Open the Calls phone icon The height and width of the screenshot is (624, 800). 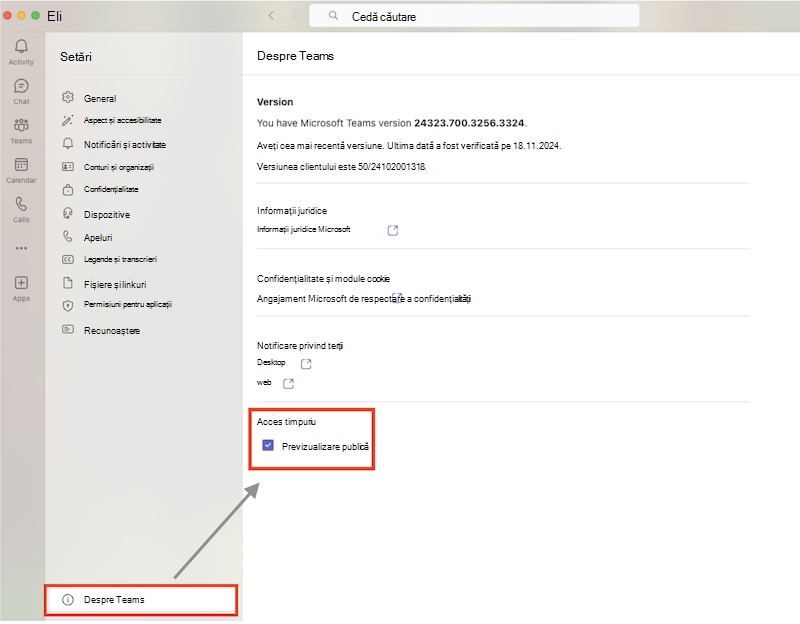coord(21,204)
